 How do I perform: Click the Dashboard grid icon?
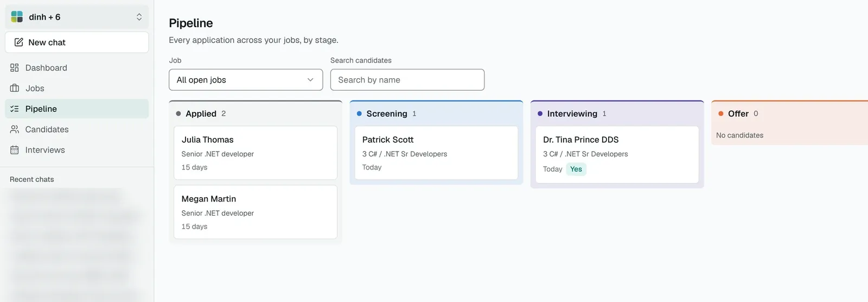[15, 68]
